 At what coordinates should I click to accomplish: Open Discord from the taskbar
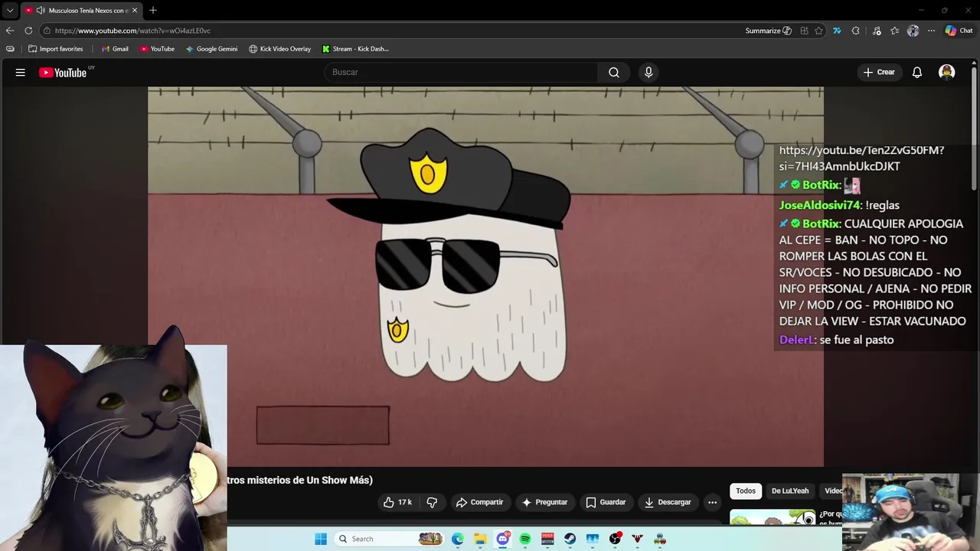pyautogui.click(x=503, y=539)
